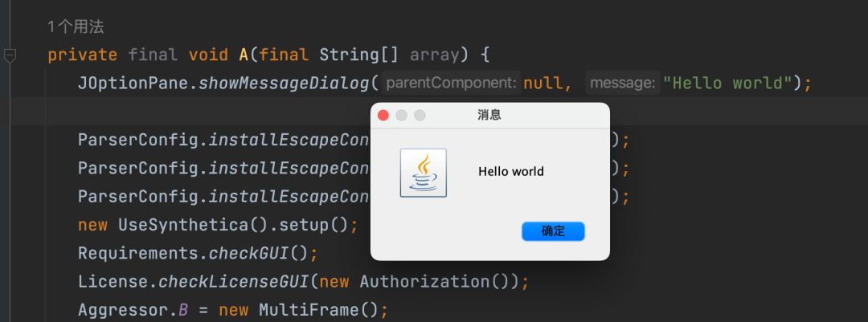Click the showMessageDialog method call
The image size is (868, 322).
pyautogui.click(x=285, y=84)
